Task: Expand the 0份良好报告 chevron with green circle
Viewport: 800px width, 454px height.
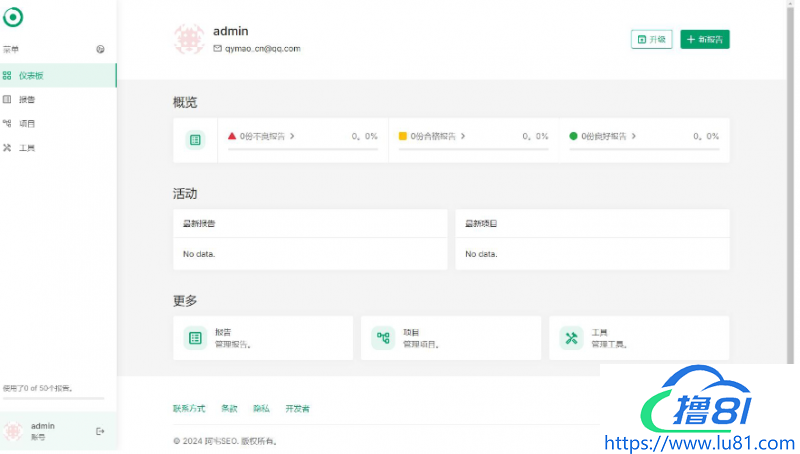Action: coord(634,136)
